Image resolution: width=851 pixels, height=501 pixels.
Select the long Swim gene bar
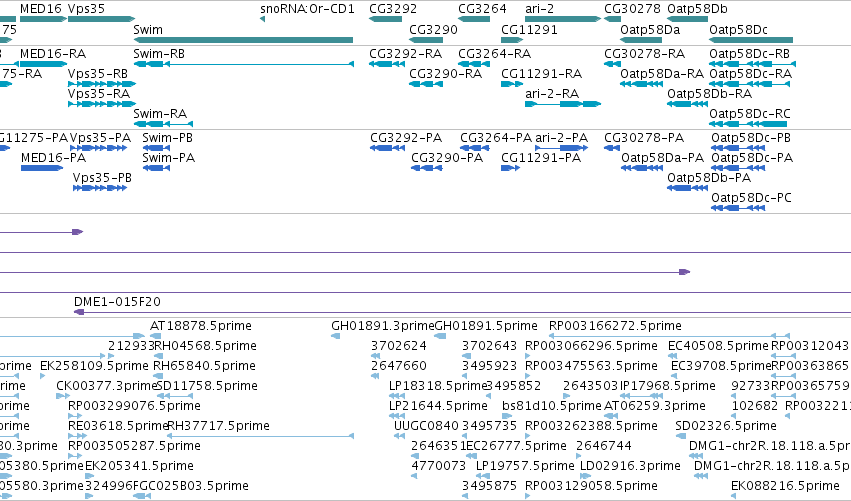(243, 40)
